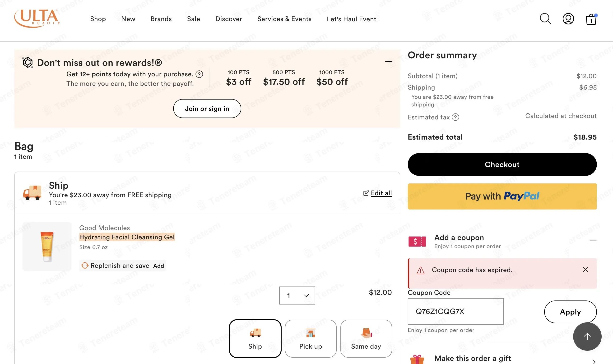Open the quantity dropdown
Viewport: 613px width, 364px height.
[x=297, y=296]
